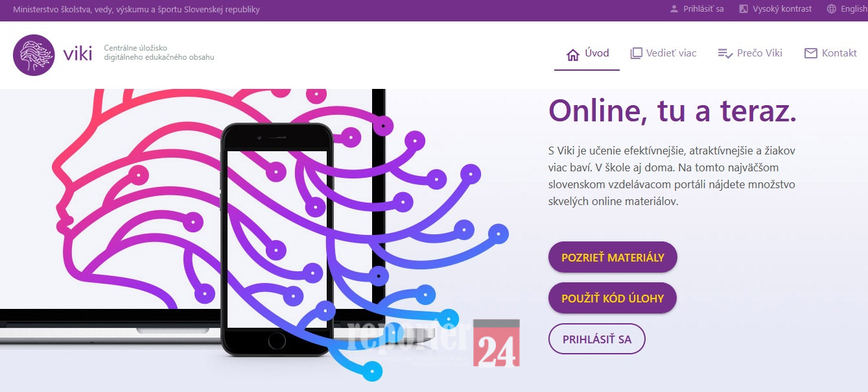Viewport: 868px width, 392px height.
Task: Click the contrast icon in top bar
Action: [744, 9]
